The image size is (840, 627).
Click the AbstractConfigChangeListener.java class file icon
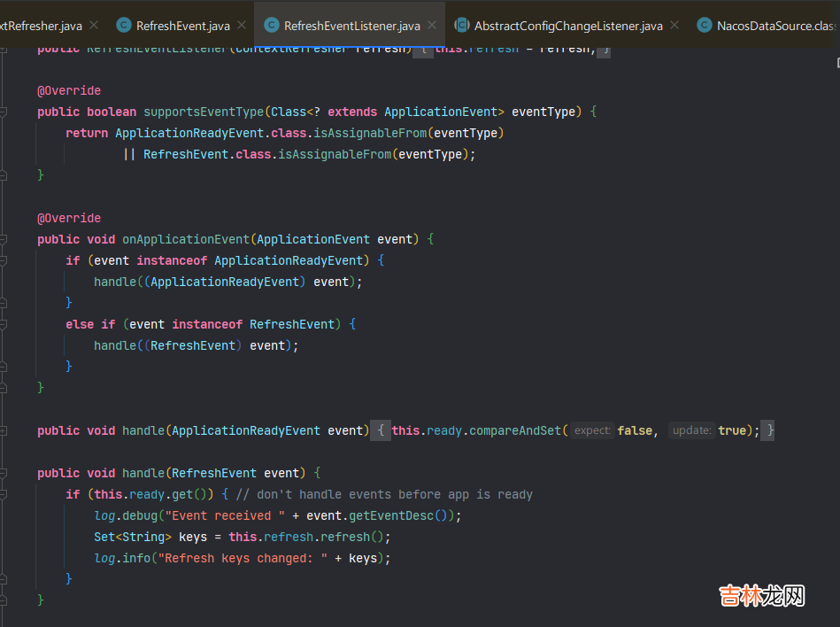462,26
